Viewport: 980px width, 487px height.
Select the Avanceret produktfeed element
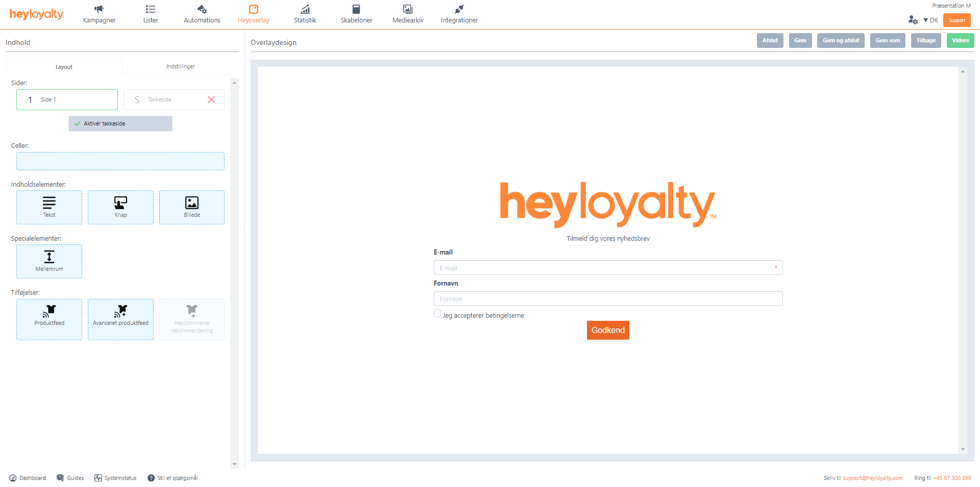120,319
